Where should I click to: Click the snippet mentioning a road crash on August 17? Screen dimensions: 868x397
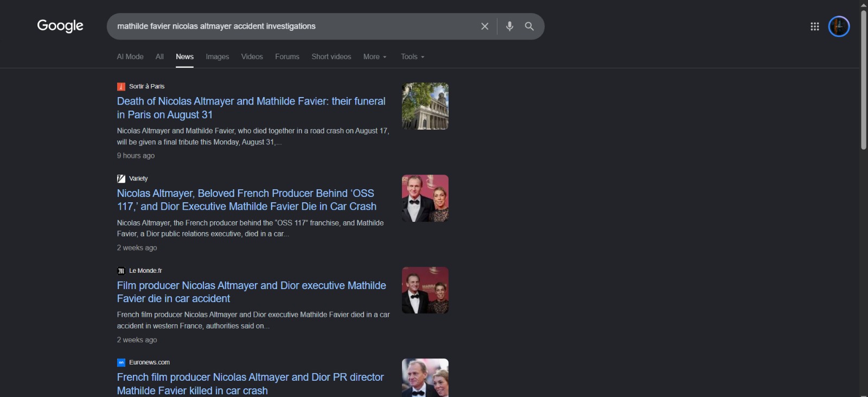[x=253, y=136]
